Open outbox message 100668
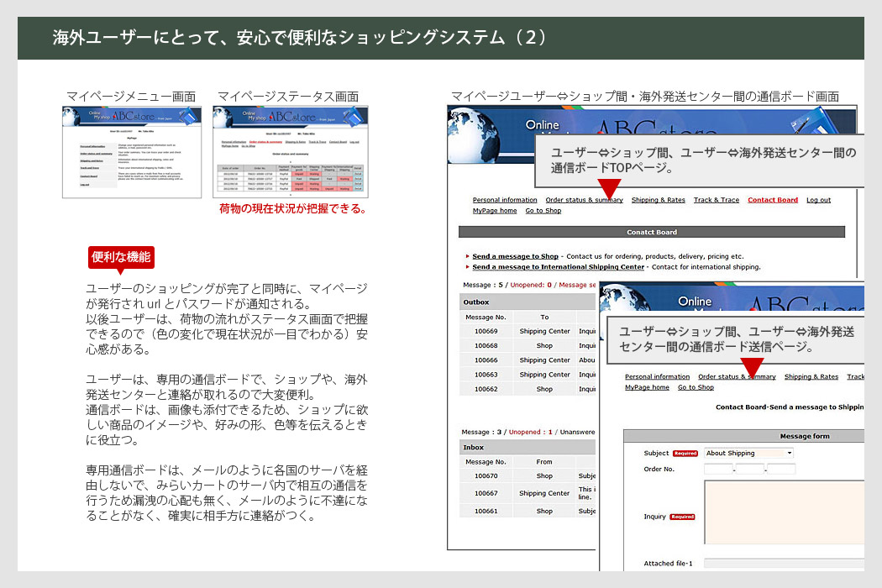 tap(486, 345)
